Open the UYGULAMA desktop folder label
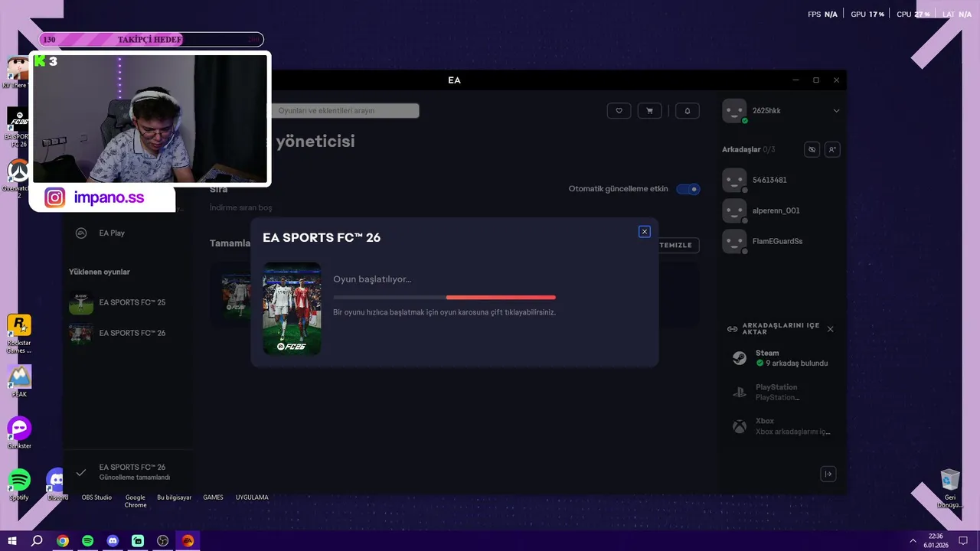The height and width of the screenshot is (551, 980). (x=252, y=497)
